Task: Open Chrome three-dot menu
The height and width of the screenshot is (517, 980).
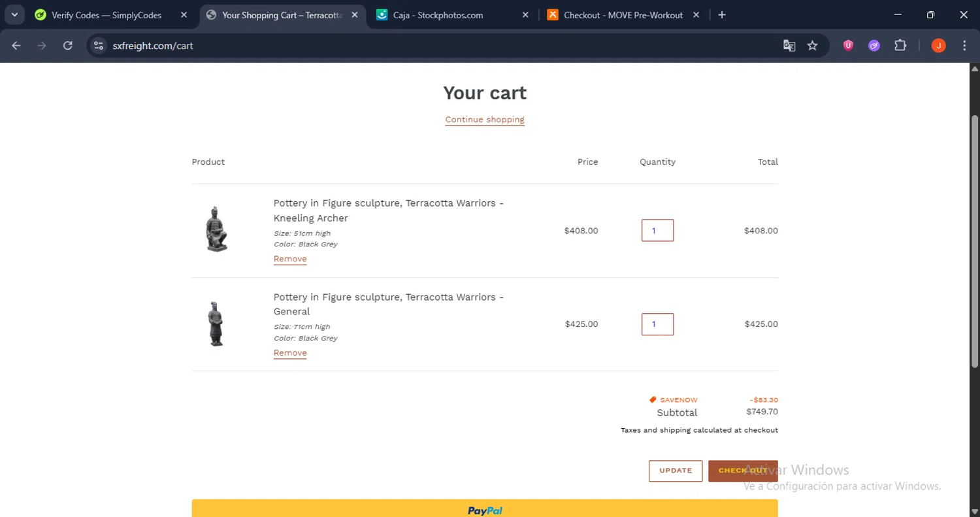Action: 964,46
